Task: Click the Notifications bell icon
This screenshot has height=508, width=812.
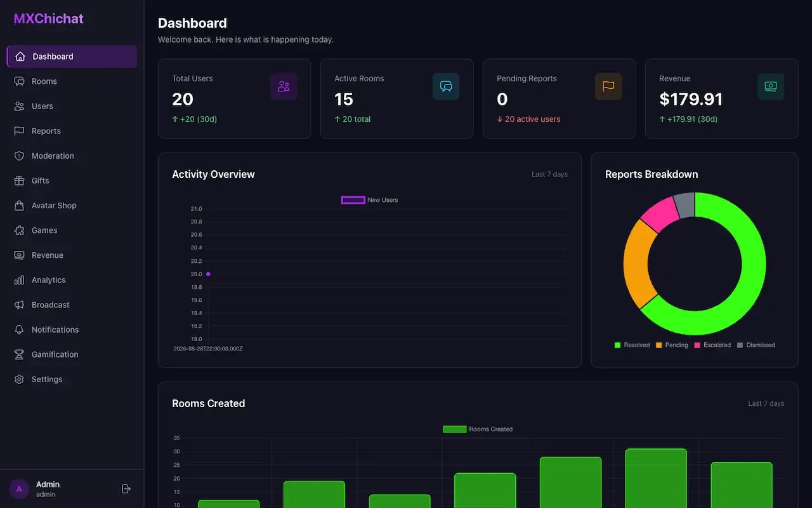Action: [19, 329]
